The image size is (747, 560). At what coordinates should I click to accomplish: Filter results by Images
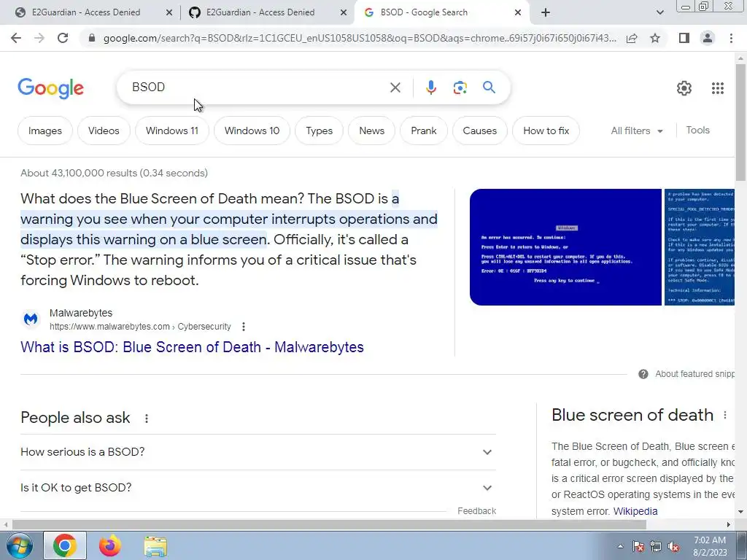coord(44,131)
